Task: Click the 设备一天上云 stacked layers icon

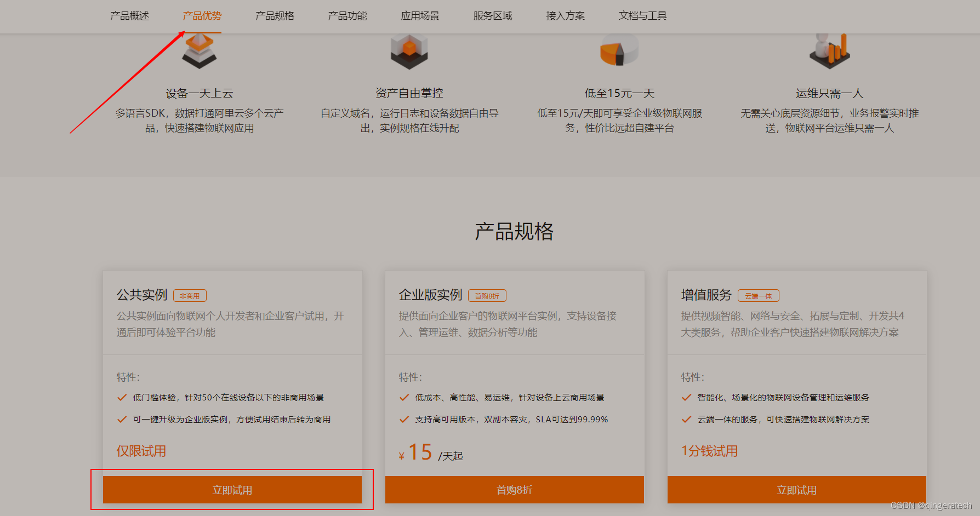Action: coord(200,51)
